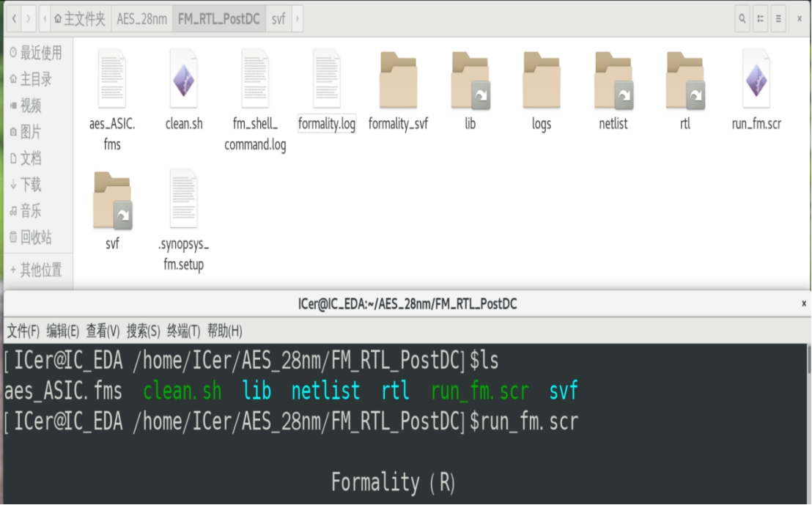Open the file manager hamburger menu

[778, 18]
